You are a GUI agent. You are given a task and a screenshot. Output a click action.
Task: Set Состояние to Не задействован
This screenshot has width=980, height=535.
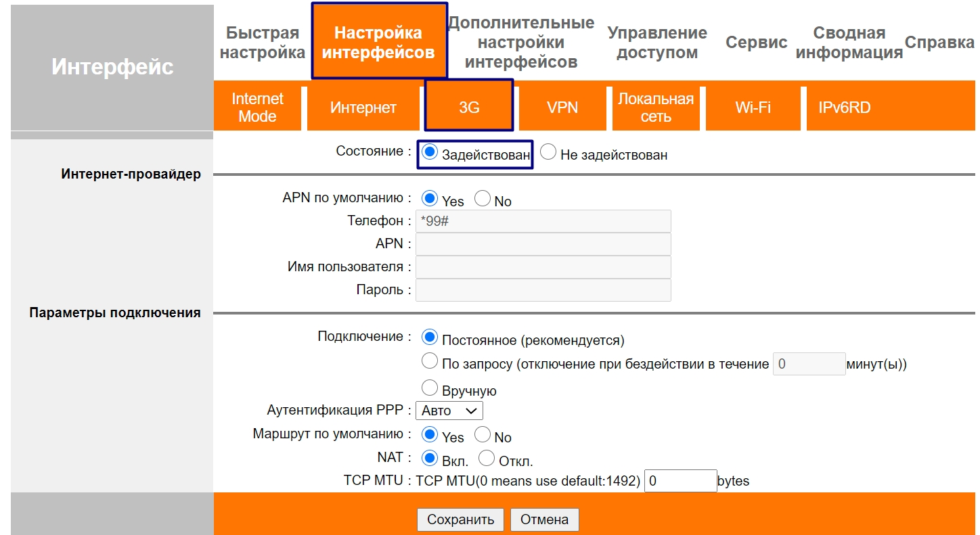coord(549,152)
